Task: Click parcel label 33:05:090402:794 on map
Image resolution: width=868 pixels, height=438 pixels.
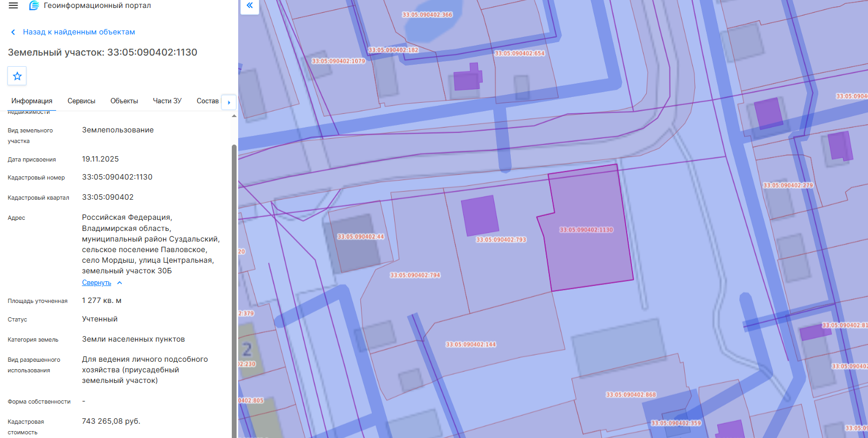Action: click(415, 275)
